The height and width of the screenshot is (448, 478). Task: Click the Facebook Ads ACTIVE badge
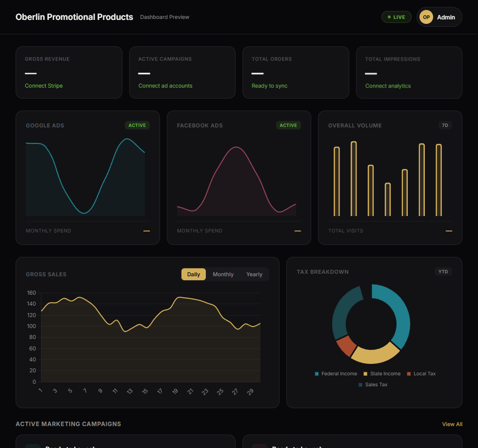tap(288, 125)
